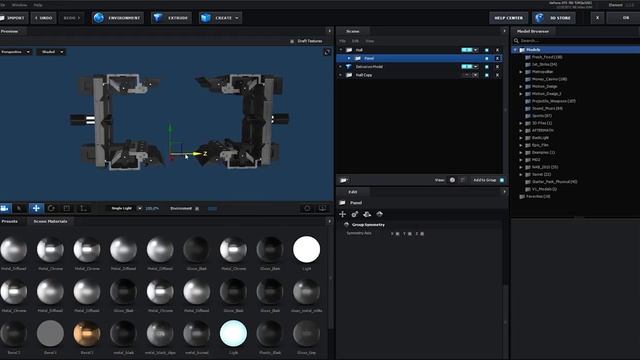Open the Single Light lighting dropdown
This screenshot has height=360, width=640.
pos(124,208)
